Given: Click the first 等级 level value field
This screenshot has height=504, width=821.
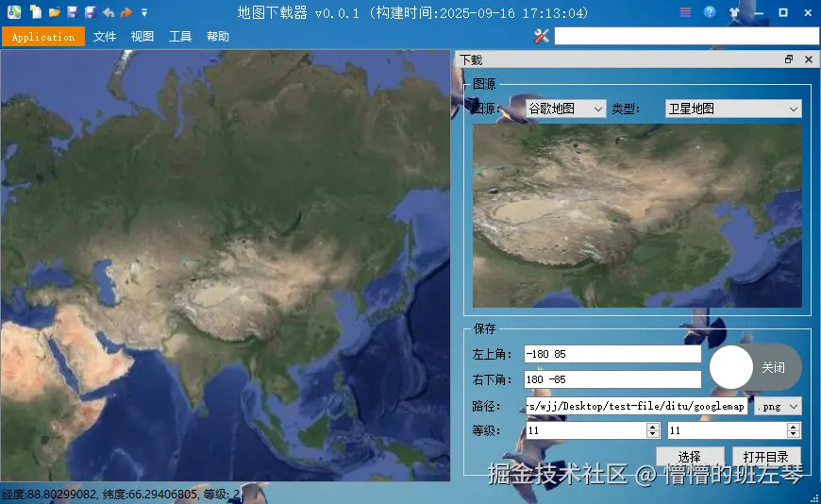Looking at the screenshot, I should [586, 430].
